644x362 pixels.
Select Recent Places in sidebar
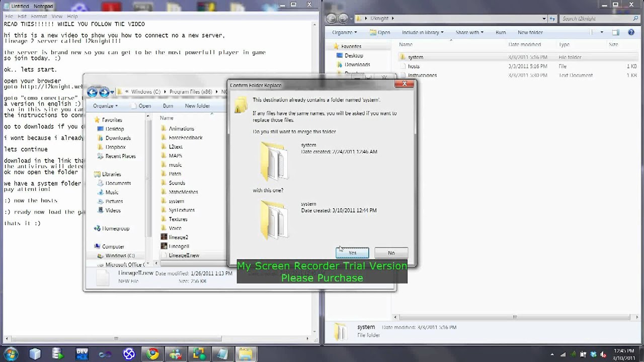[x=120, y=156]
